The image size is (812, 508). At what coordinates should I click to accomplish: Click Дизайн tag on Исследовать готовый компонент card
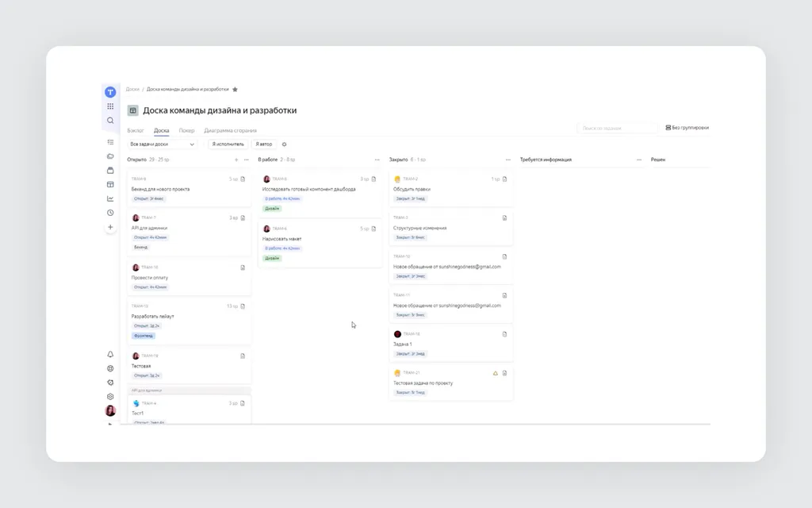coord(273,209)
